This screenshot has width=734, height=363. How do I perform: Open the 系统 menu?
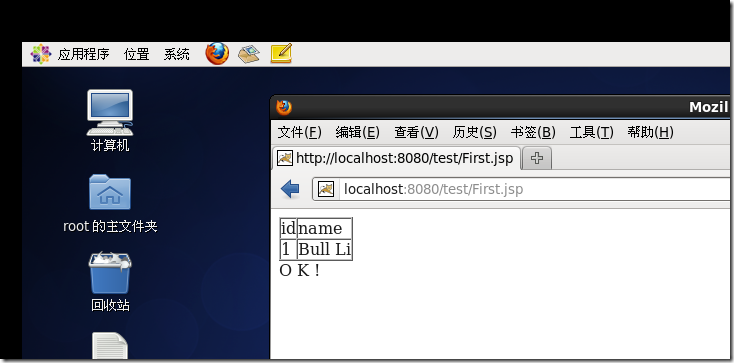(176, 54)
